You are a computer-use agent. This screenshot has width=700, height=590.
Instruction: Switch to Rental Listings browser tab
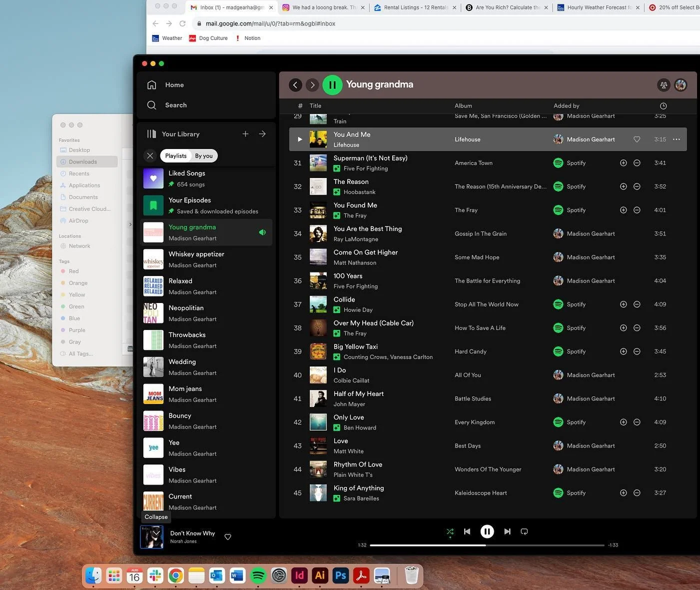[415, 7]
